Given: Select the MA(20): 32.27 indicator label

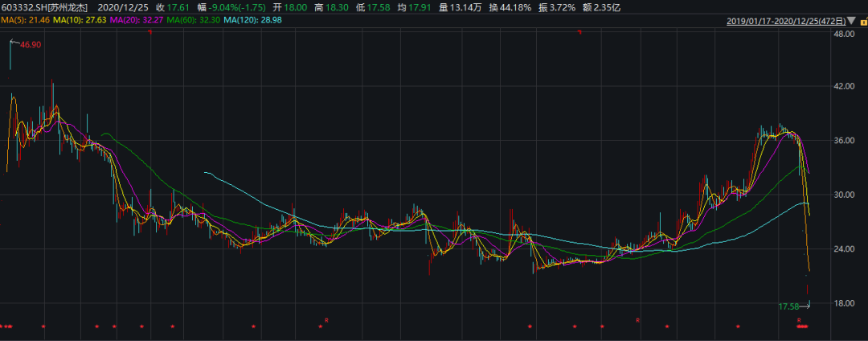Looking at the screenshot, I should (136, 20).
